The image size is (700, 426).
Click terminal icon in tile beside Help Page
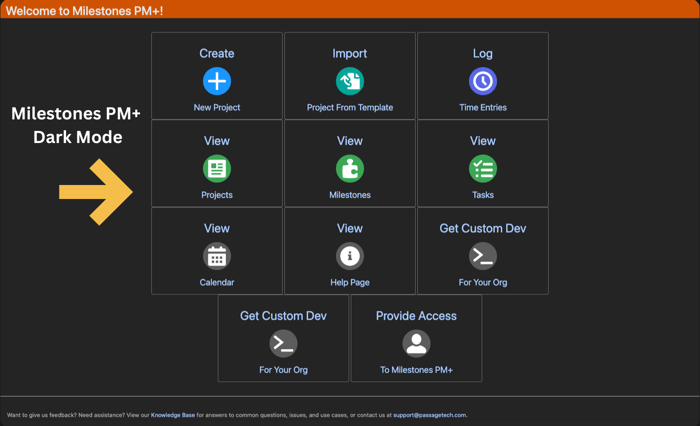click(x=483, y=256)
